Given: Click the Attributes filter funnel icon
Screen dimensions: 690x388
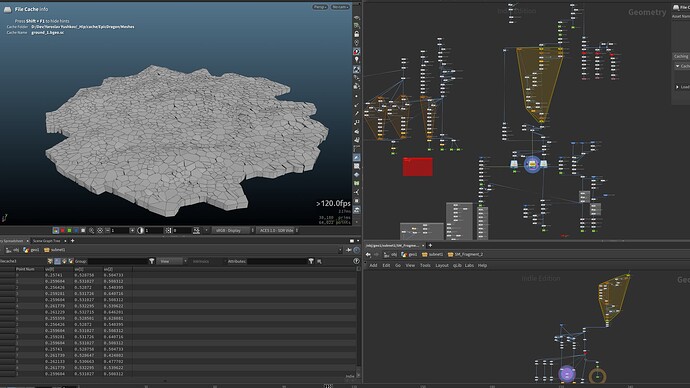Looking at the screenshot, I should tap(311, 261).
